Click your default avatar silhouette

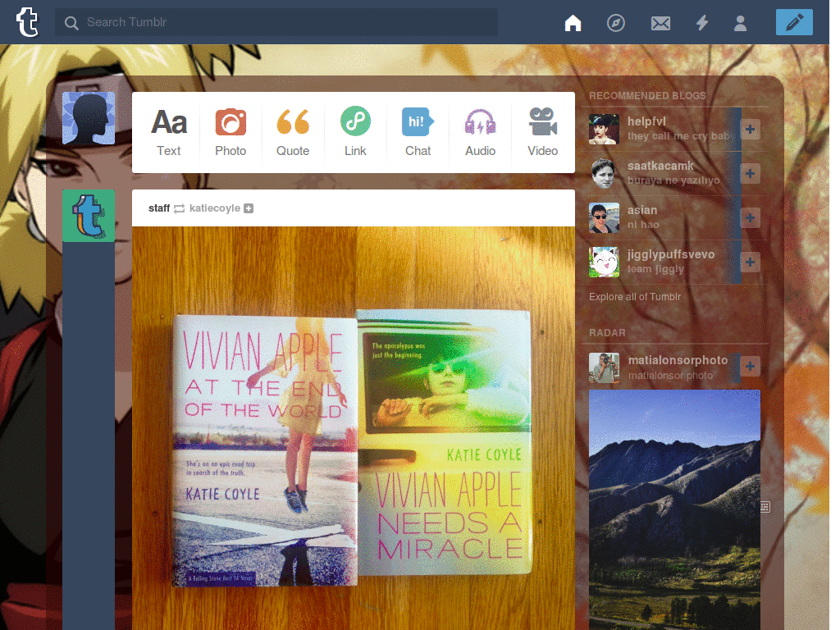[x=89, y=118]
